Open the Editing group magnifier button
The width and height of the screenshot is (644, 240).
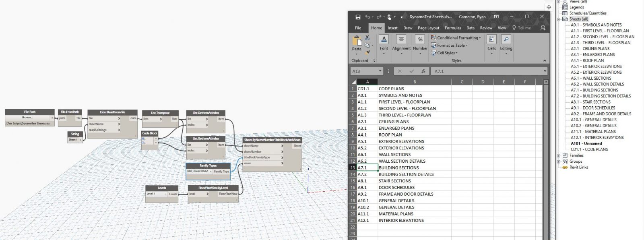click(506, 44)
